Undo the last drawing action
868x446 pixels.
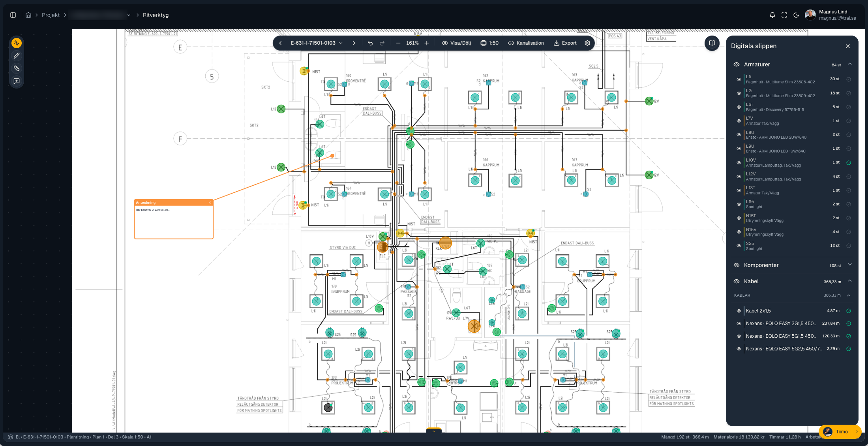370,43
